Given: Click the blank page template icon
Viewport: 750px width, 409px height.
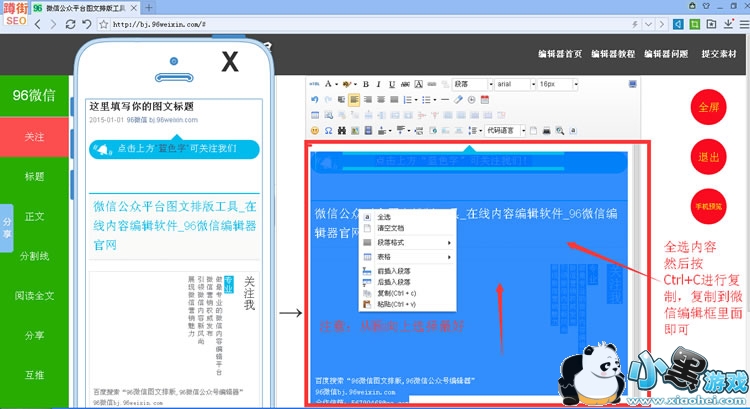Looking at the screenshot, I should (533, 130).
